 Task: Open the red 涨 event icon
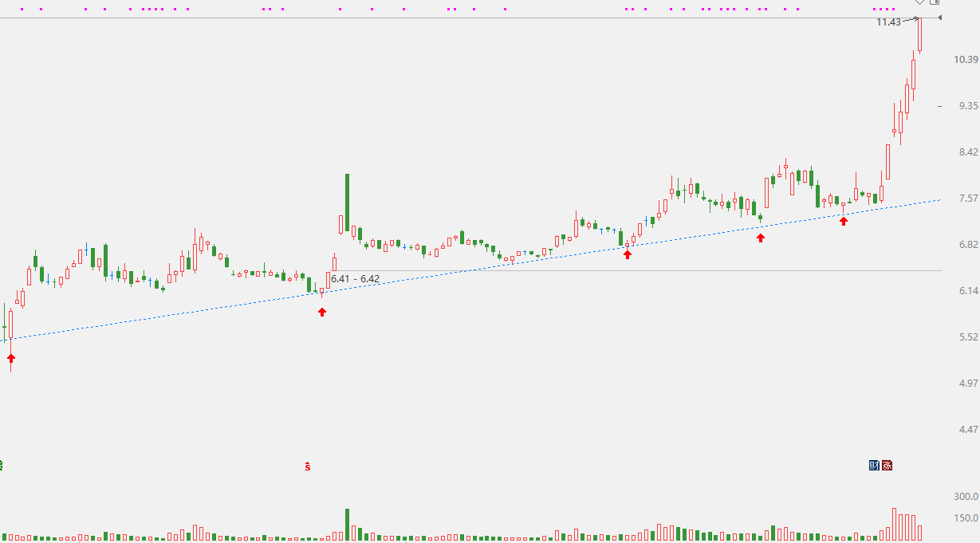click(887, 465)
